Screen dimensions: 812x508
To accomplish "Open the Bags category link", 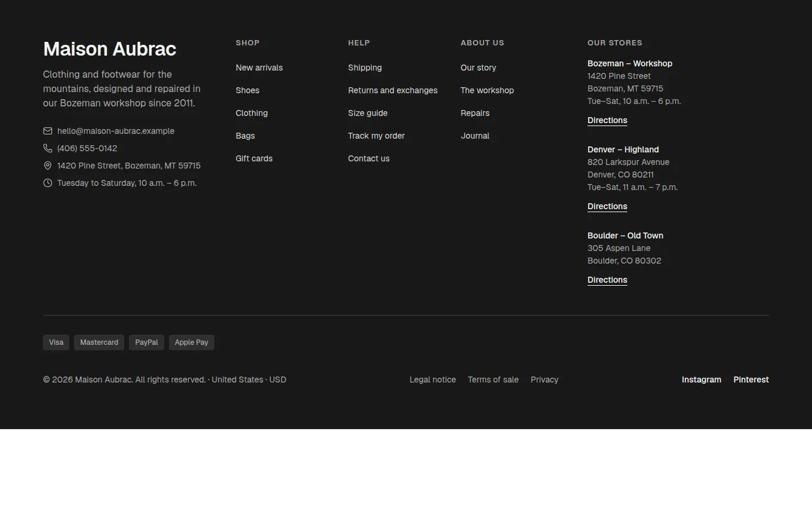I will tap(245, 136).
